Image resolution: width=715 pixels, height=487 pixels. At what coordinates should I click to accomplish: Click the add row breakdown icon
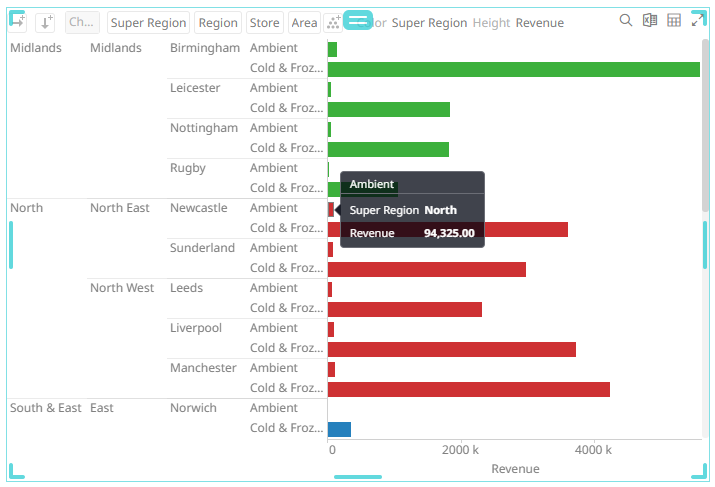coord(46,22)
